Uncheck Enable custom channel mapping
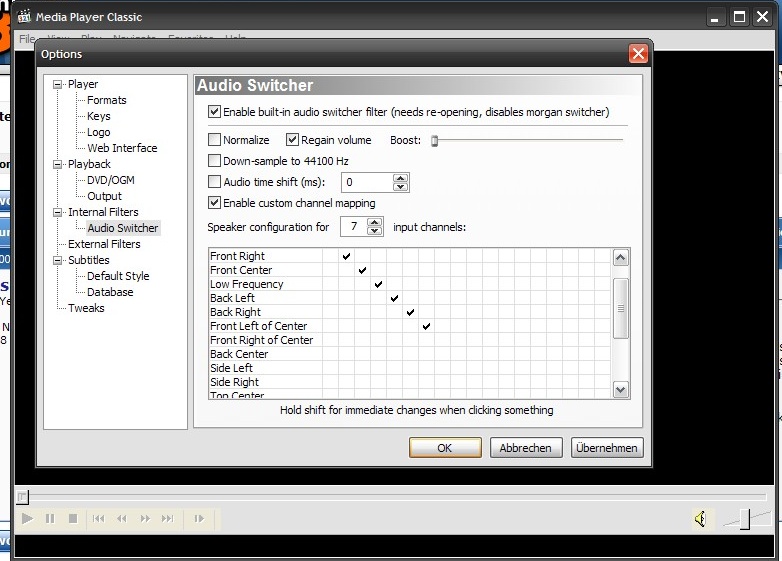The image size is (782, 561). click(x=214, y=202)
